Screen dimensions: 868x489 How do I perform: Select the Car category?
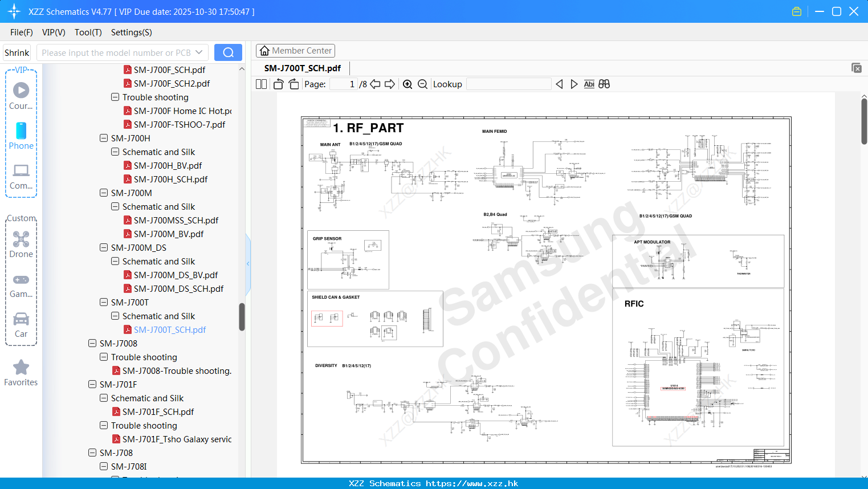[21, 325]
